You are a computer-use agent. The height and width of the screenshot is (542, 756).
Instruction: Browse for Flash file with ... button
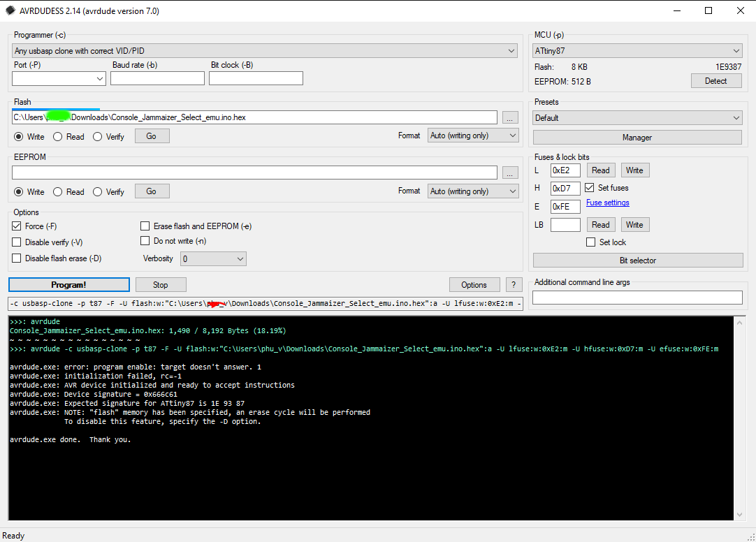510,117
